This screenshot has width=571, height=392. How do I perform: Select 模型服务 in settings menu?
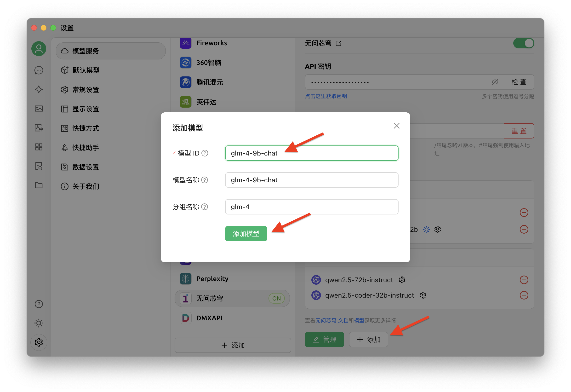coord(111,51)
